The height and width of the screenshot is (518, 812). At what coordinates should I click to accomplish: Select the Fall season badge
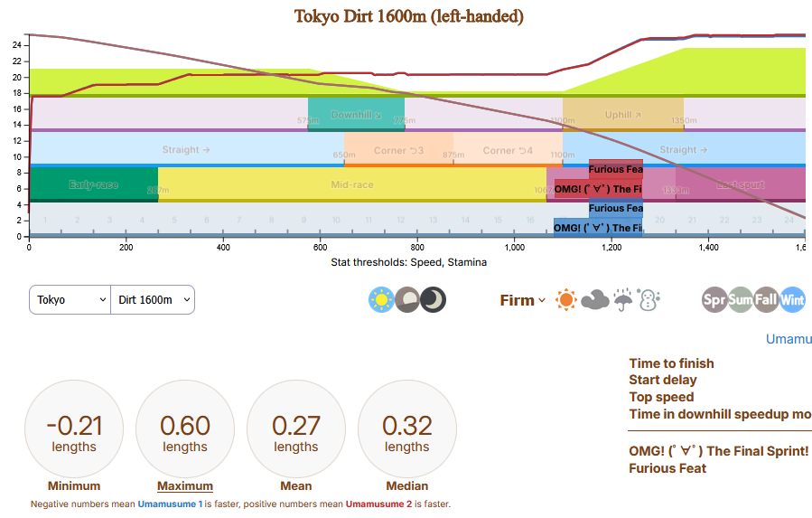(x=767, y=300)
